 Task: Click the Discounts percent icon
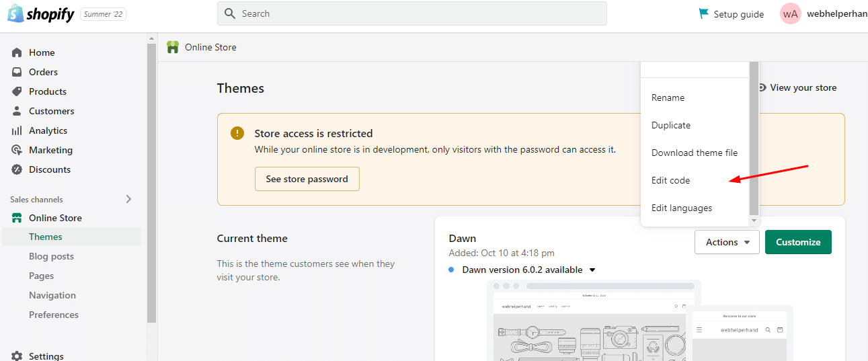17,169
